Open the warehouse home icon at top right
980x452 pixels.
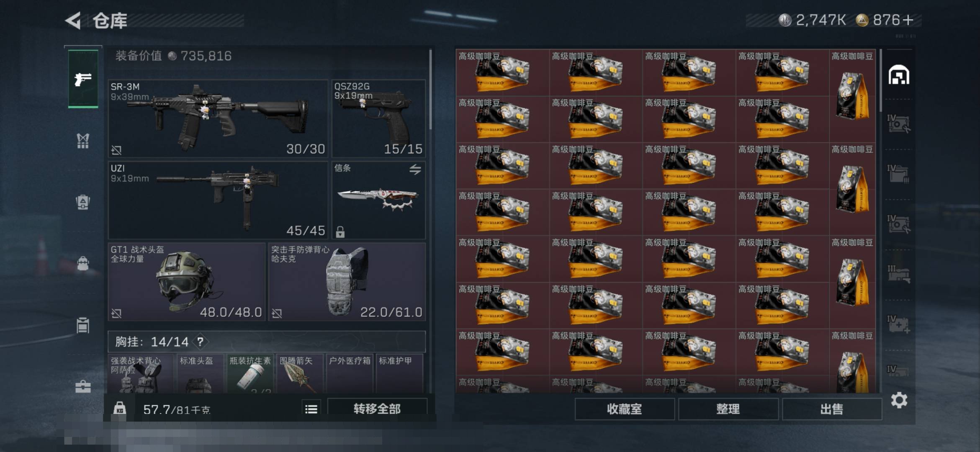pyautogui.click(x=898, y=75)
